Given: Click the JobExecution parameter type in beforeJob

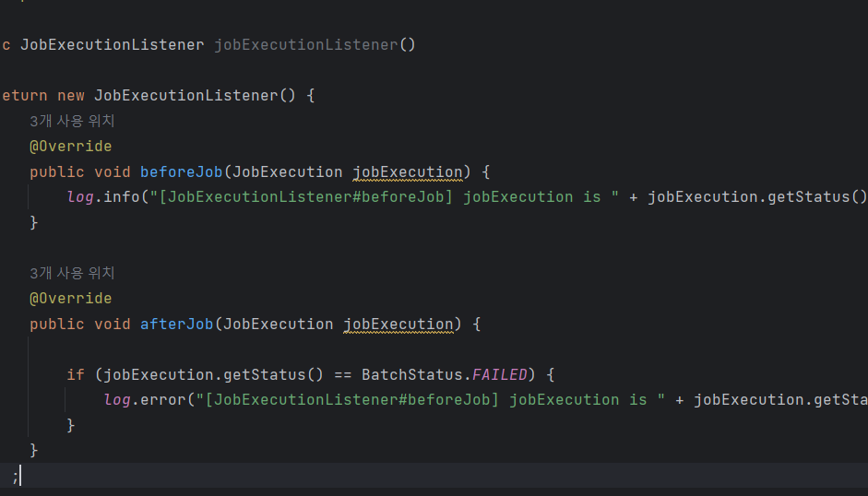Looking at the screenshot, I should point(287,172).
